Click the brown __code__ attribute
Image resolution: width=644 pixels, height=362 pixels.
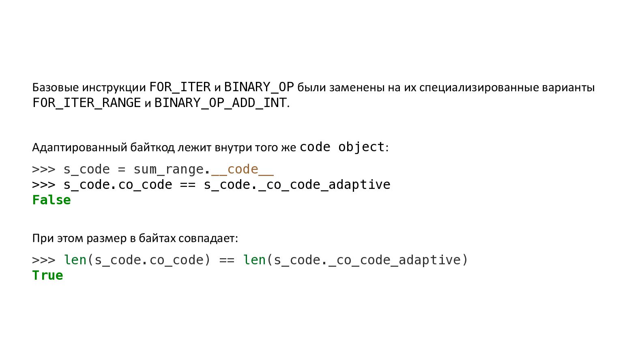click(x=243, y=169)
